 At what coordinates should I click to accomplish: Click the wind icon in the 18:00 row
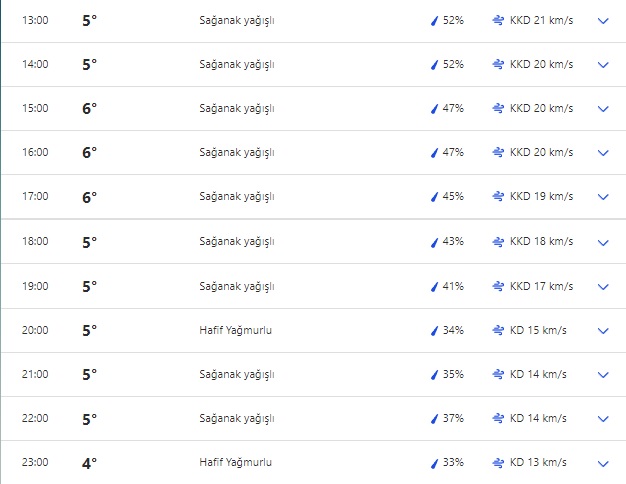pos(497,242)
